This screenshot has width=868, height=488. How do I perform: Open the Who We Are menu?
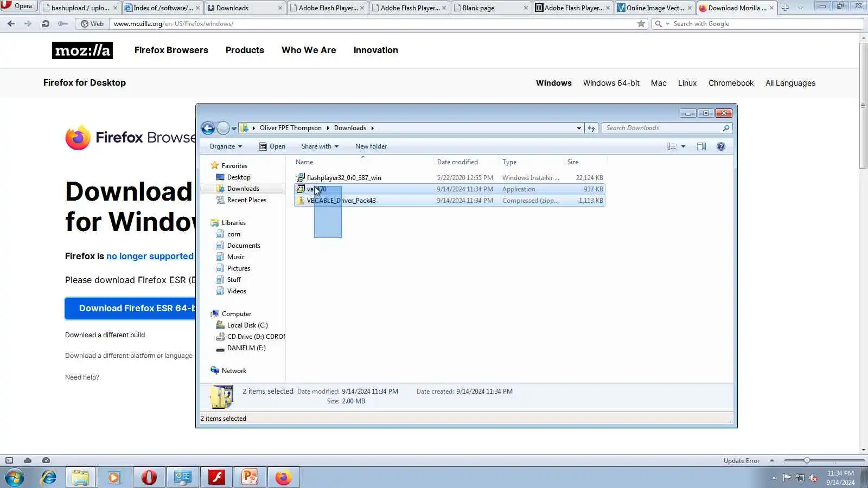(x=309, y=50)
